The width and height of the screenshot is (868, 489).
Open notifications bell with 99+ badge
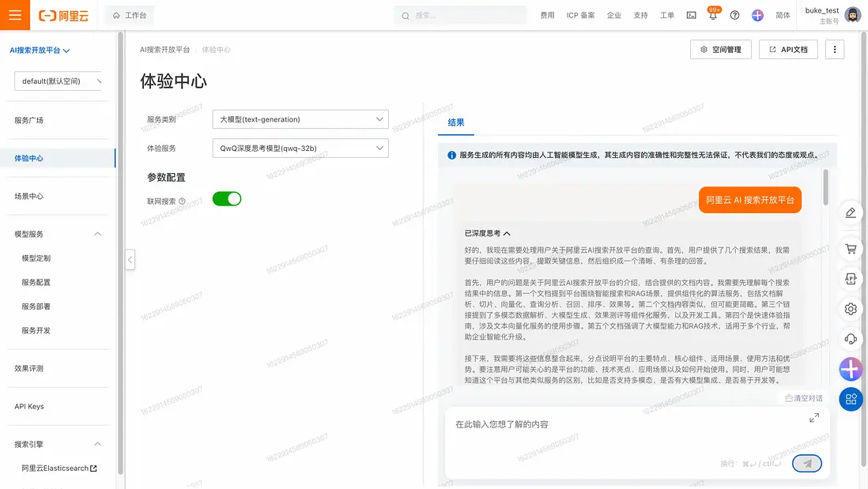(x=713, y=14)
